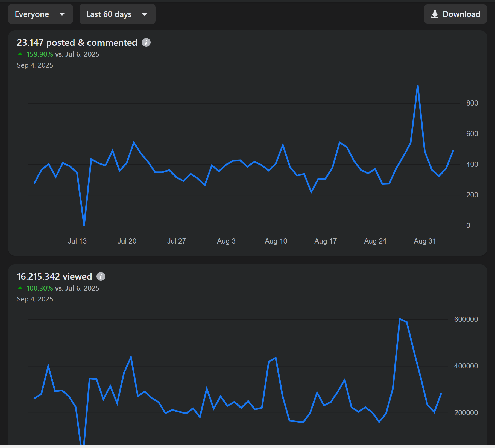Click the 800 y-axis value

[x=472, y=103]
